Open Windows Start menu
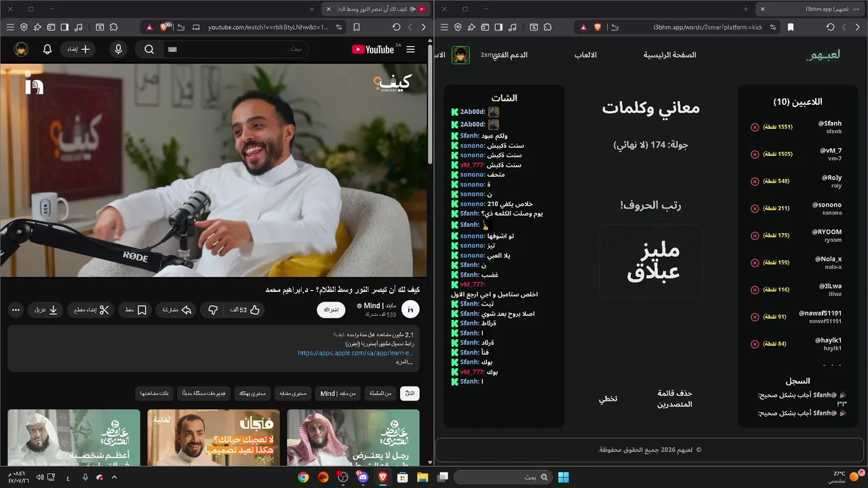Viewport: 868px width, 488px height. pyautogui.click(x=564, y=477)
